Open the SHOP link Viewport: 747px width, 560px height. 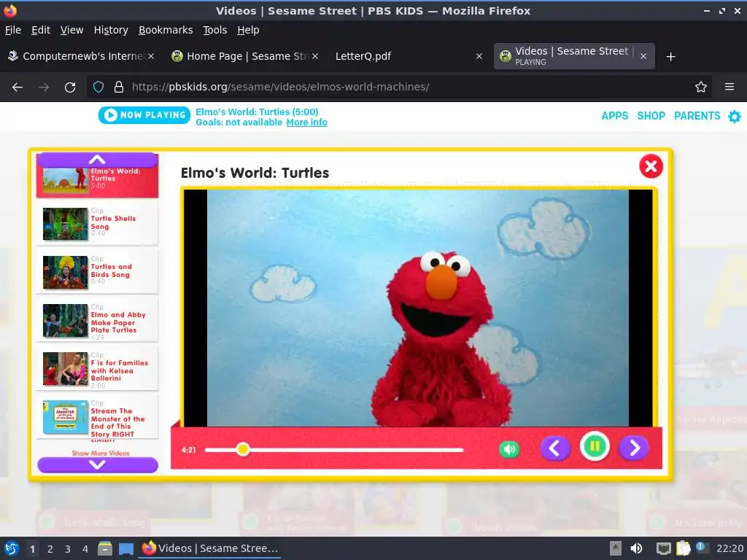click(651, 116)
